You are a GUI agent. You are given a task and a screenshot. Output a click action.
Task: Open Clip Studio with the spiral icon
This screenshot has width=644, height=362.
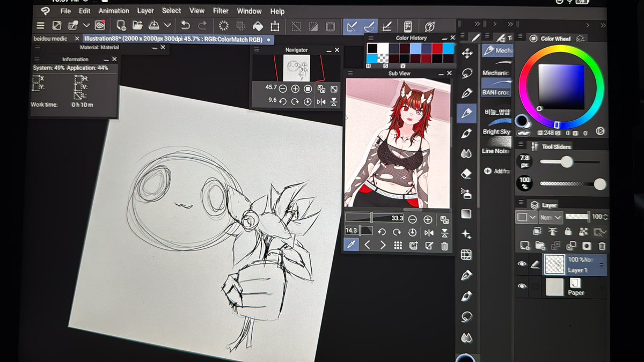point(100,25)
